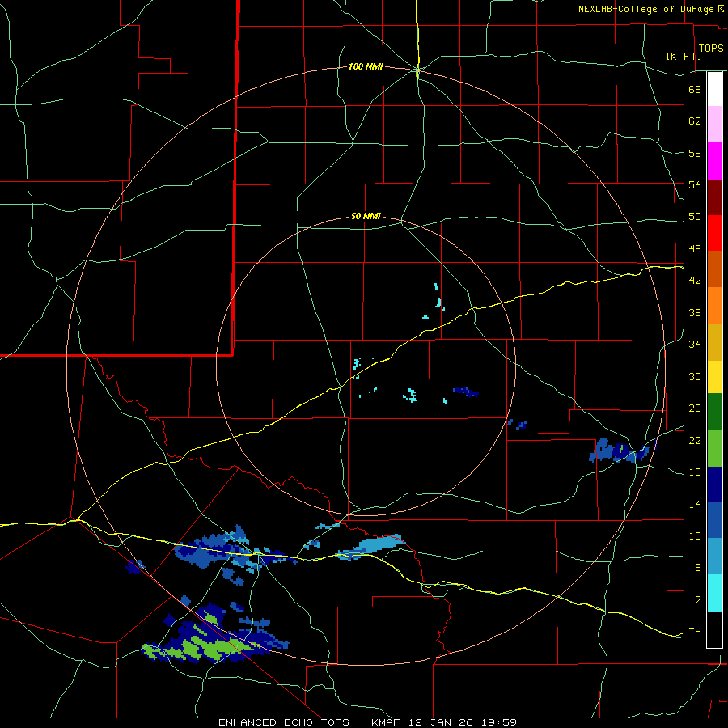Click the '19:59' timestamp in caption

pyautogui.click(x=499, y=722)
